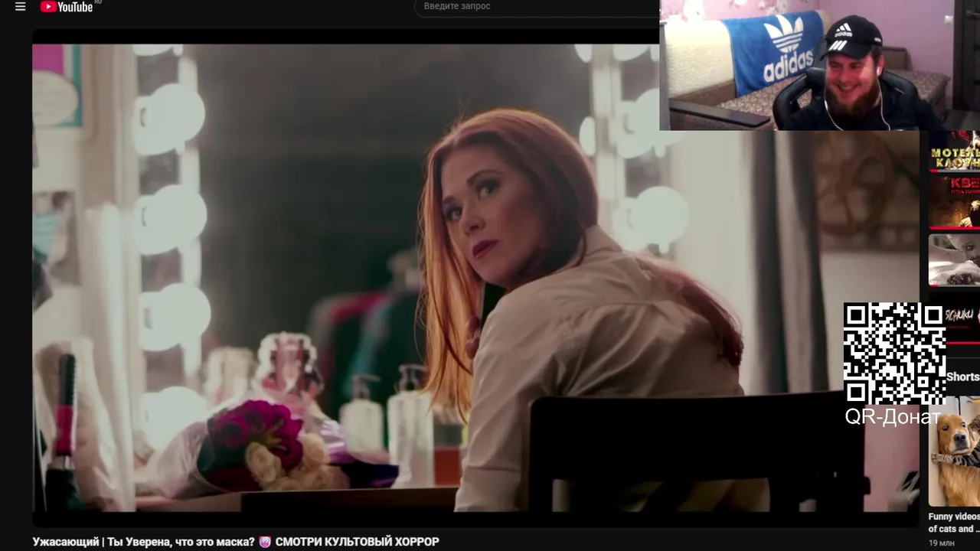Image resolution: width=980 pixels, height=551 pixels.
Task: Click the main video player area
Action: (475, 277)
